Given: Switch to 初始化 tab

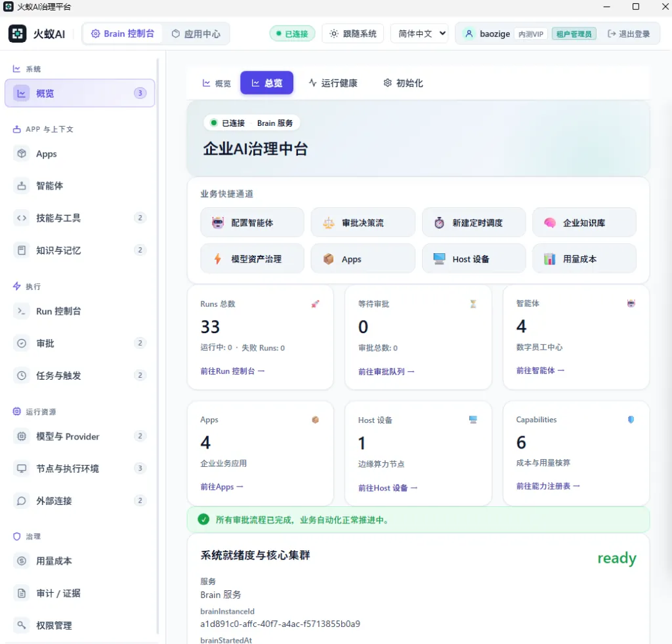Looking at the screenshot, I should pyautogui.click(x=403, y=83).
